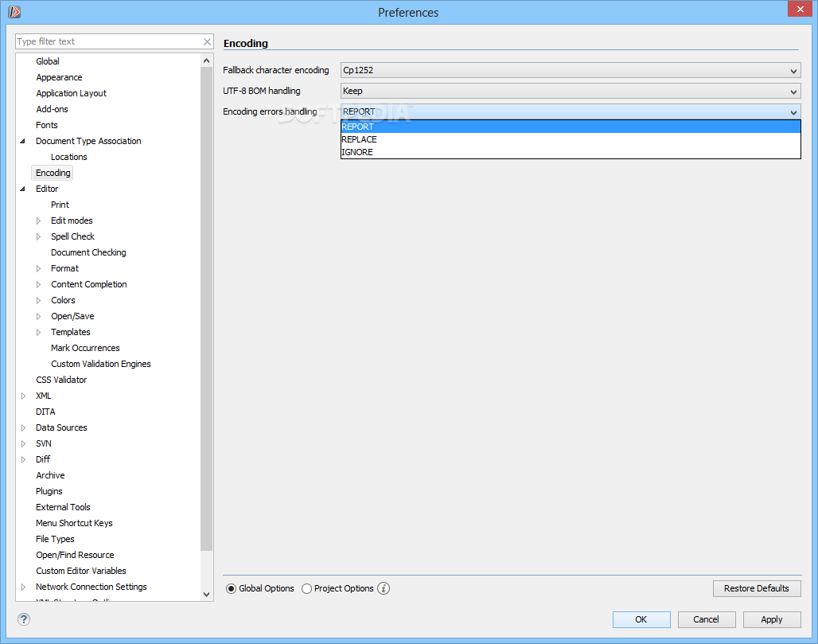Select Archive in the preferences tree
The height and width of the screenshot is (644, 818).
pos(50,475)
